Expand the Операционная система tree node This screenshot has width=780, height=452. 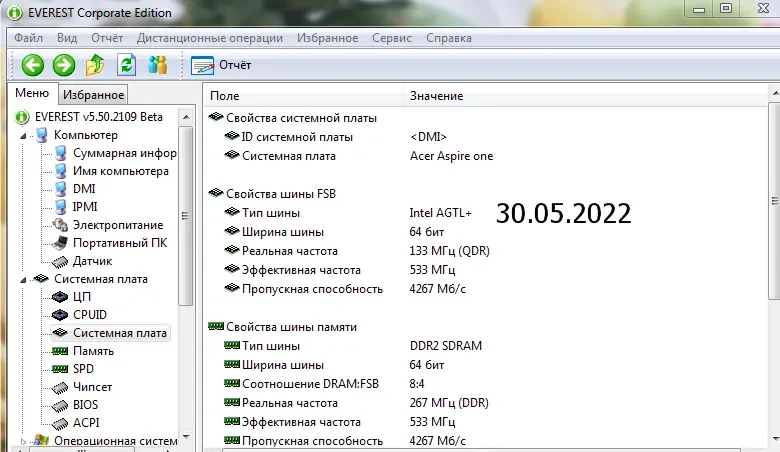tap(23, 441)
